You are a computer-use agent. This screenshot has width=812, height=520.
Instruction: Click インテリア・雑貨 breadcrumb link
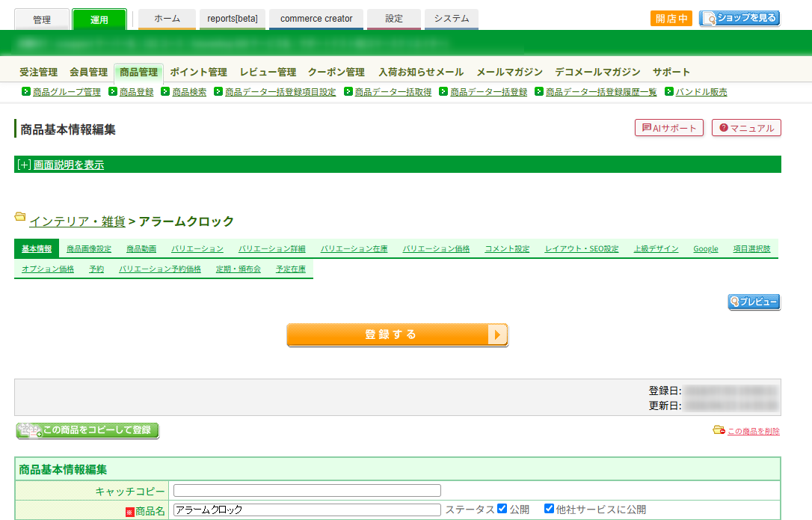77,221
